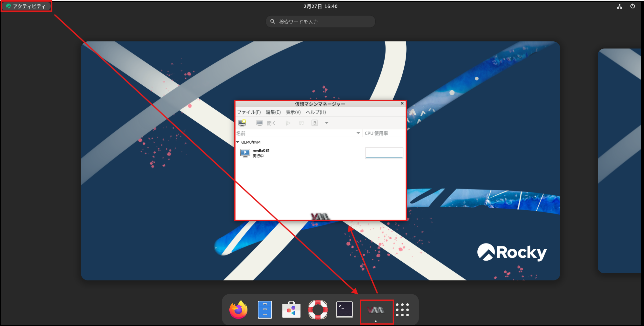Click the Virtual Machine Manager dock icon

point(376,310)
